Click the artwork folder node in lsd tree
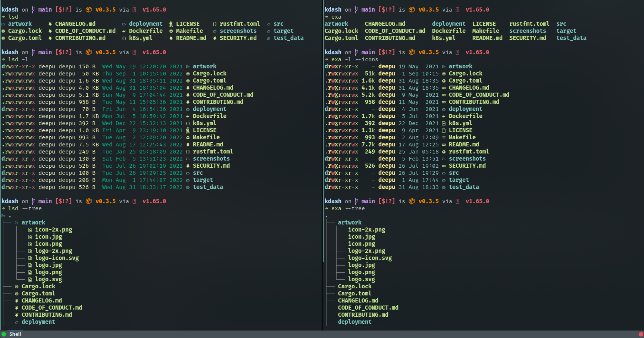The width and height of the screenshot is (644, 338). click(x=33, y=223)
